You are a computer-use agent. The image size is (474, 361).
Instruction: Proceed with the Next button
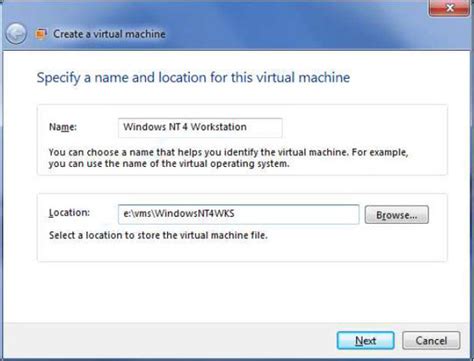pos(365,341)
